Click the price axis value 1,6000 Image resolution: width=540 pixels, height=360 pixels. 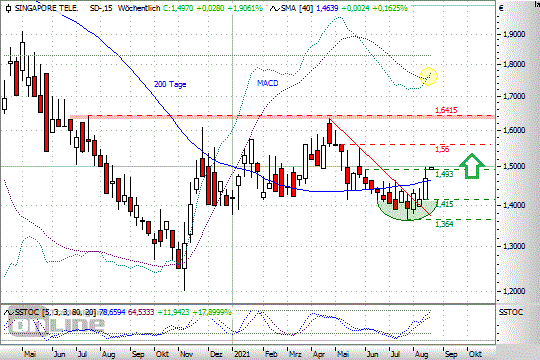point(514,130)
